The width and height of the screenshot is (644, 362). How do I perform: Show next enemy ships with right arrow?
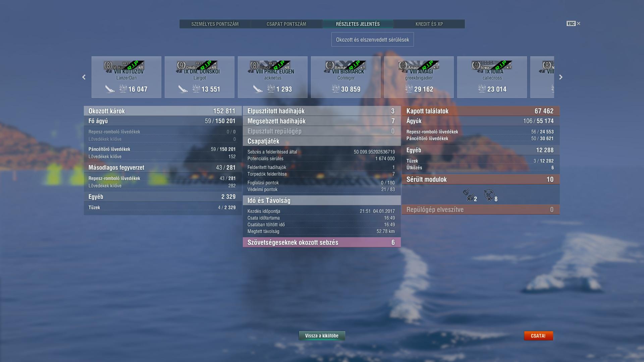coord(561,77)
